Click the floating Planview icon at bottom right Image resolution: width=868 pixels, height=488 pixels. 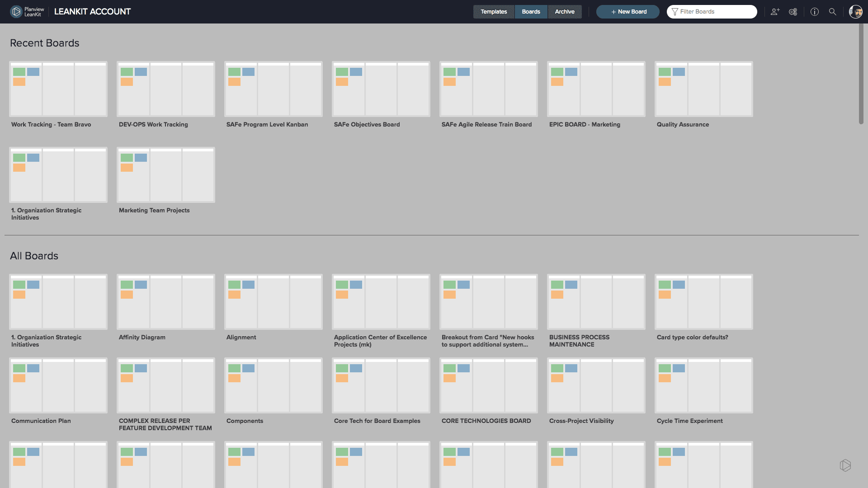coord(845,465)
